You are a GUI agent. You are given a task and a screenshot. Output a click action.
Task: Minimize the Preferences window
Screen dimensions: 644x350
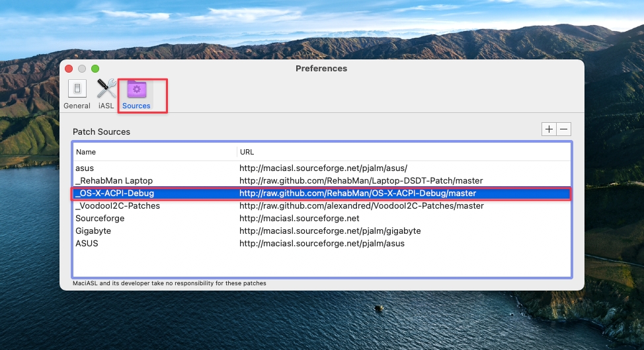coord(82,69)
